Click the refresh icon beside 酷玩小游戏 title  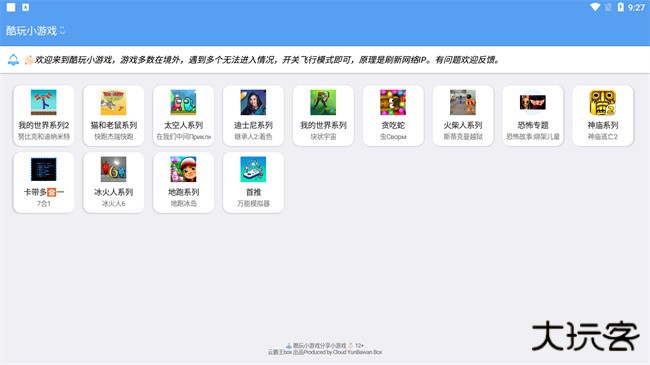click(62, 31)
